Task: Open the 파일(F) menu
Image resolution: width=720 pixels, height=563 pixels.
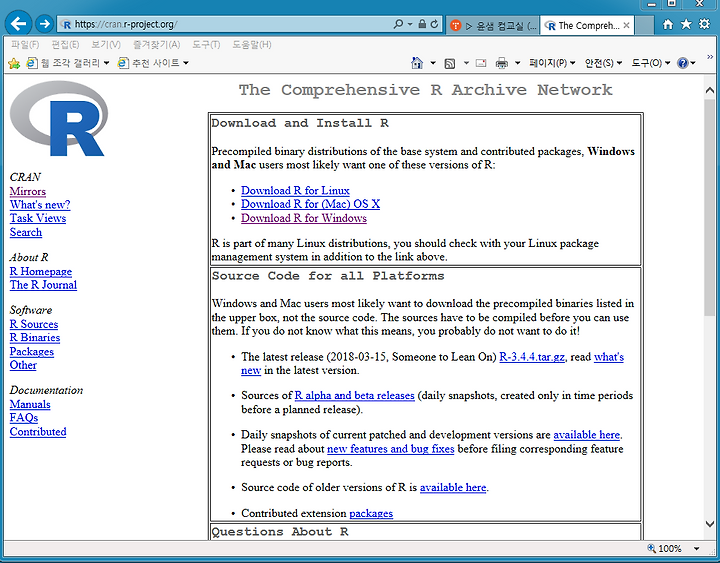Action: click(x=25, y=45)
